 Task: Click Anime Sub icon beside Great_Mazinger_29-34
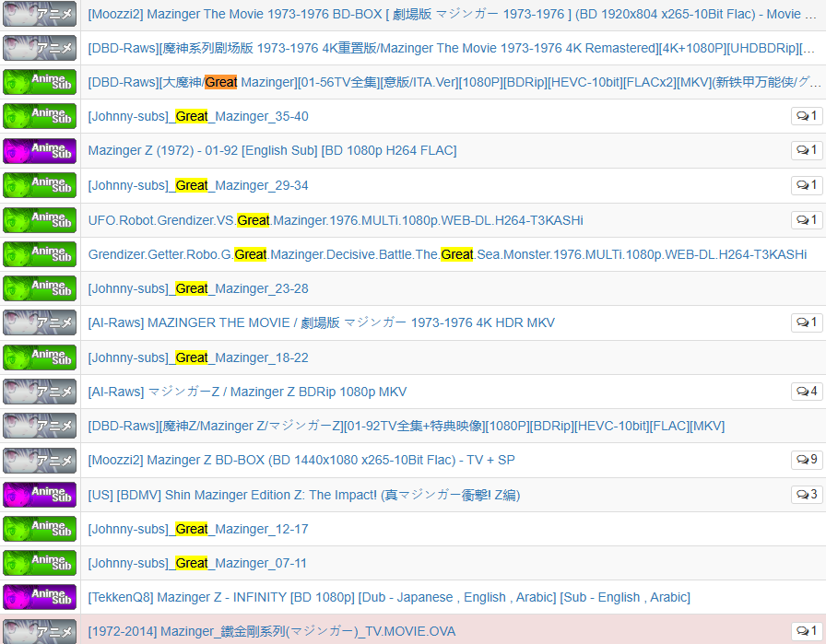coord(40,185)
